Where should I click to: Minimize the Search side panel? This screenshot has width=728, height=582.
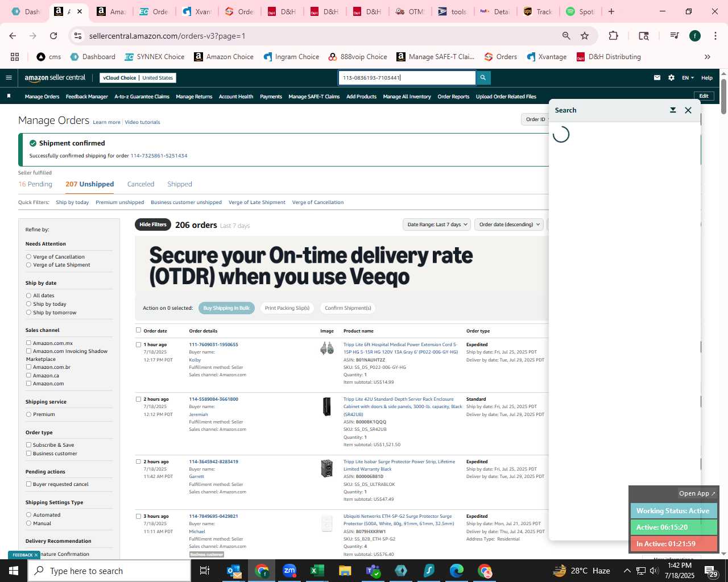tap(673, 110)
